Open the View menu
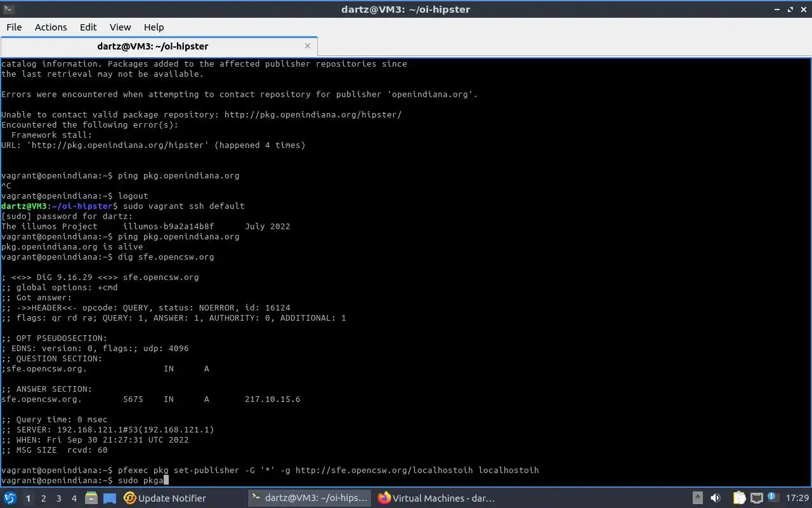This screenshot has width=812, height=508. tap(120, 27)
